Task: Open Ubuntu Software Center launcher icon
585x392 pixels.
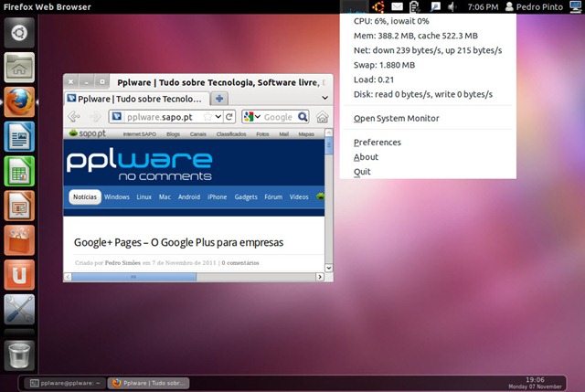Action: [19, 240]
